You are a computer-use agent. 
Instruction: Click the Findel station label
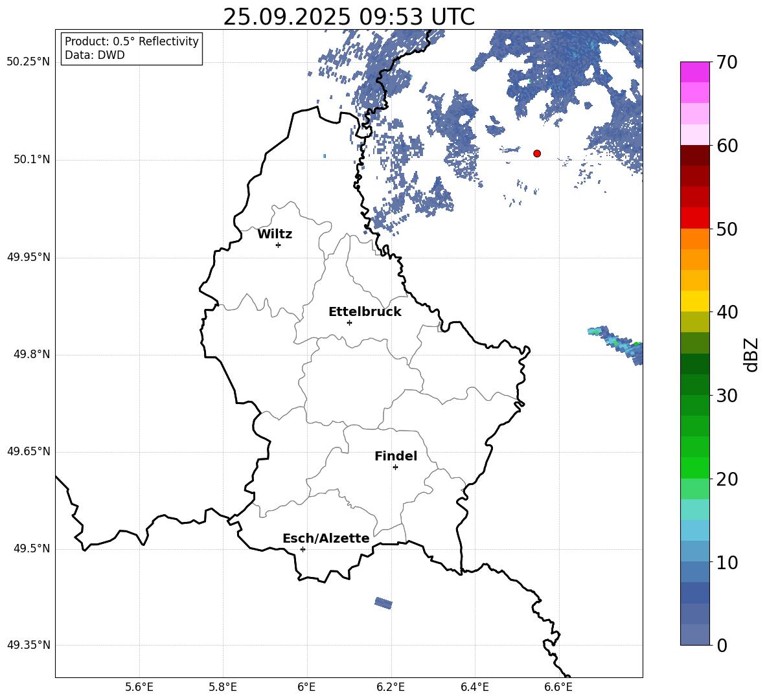point(396,456)
